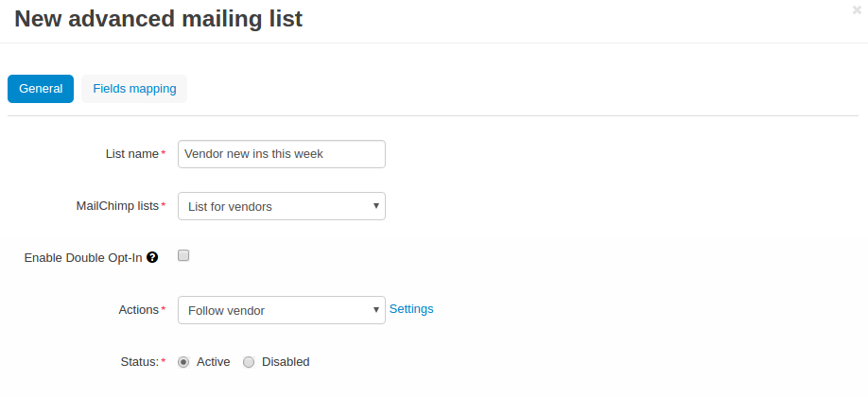Open the MailChimp lists dropdown
This screenshot has height=398, width=868.
pos(281,206)
